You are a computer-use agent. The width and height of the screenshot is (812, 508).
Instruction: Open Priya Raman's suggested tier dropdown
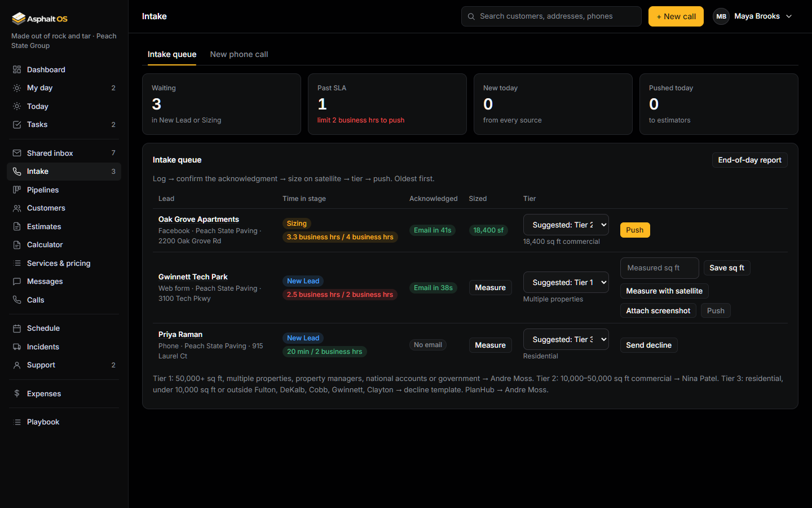(x=566, y=339)
